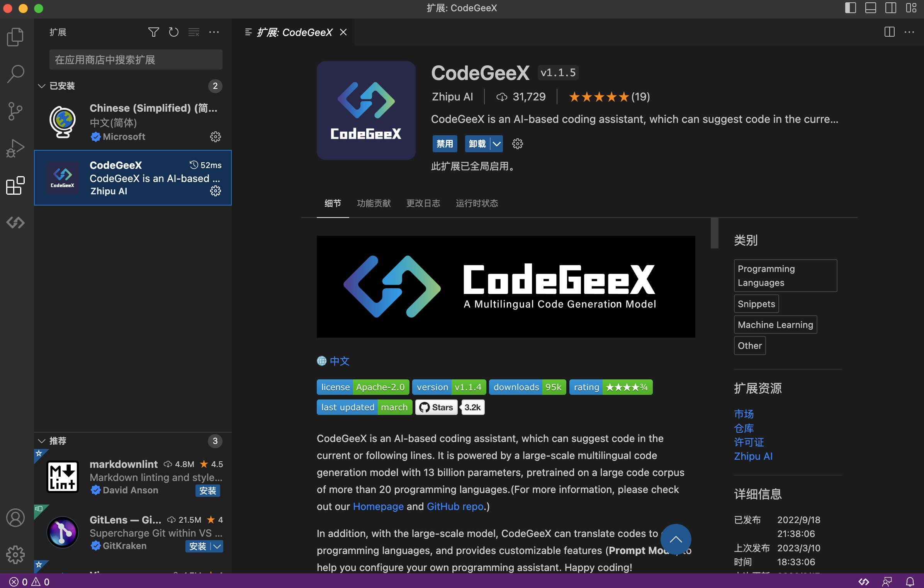Open Manage gear at bottom of activity bar
The width and height of the screenshot is (924, 588).
pyautogui.click(x=15, y=555)
